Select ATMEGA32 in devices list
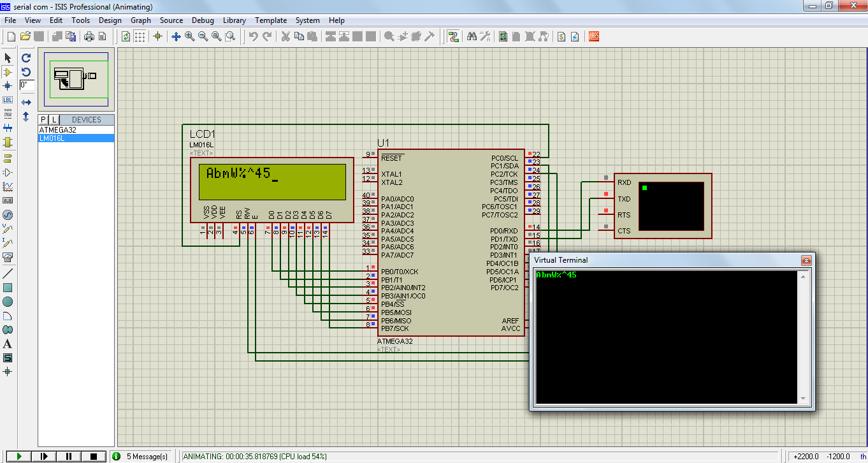 click(x=76, y=129)
